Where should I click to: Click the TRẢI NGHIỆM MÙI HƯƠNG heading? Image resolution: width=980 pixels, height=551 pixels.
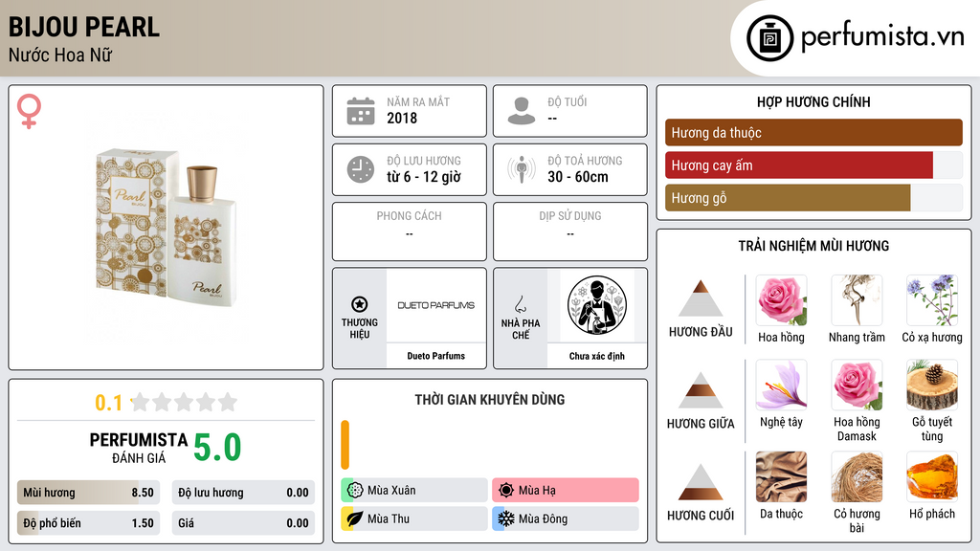[813, 246]
